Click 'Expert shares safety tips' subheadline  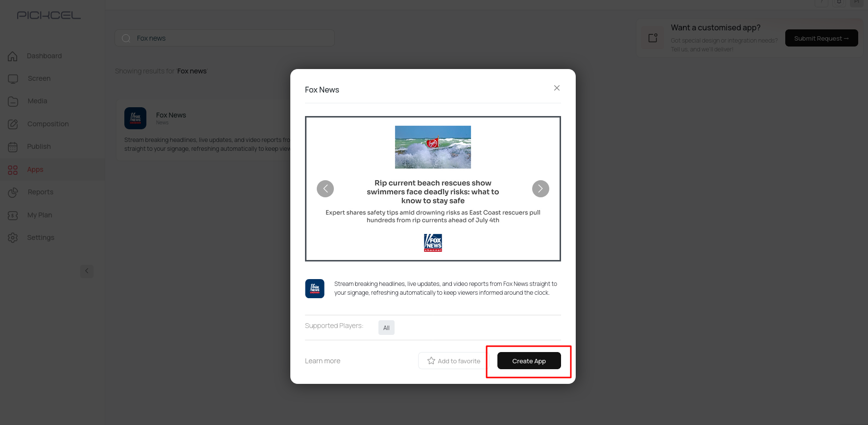433,216
